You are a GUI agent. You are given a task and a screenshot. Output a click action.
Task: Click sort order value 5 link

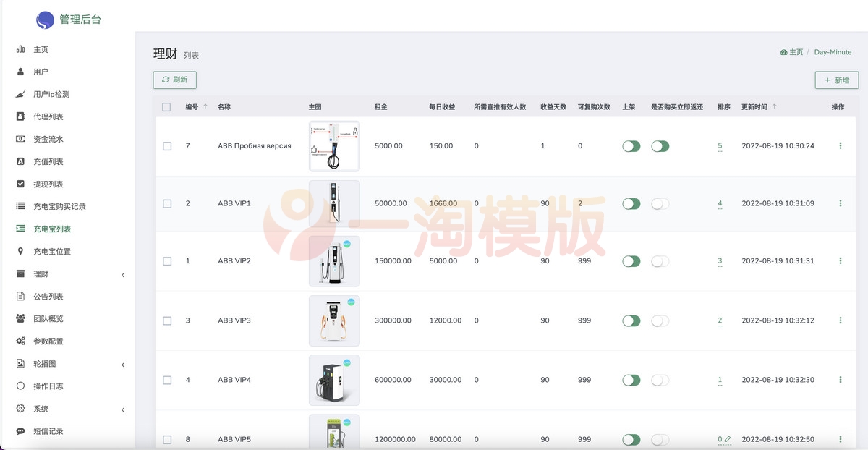(720, 146)
